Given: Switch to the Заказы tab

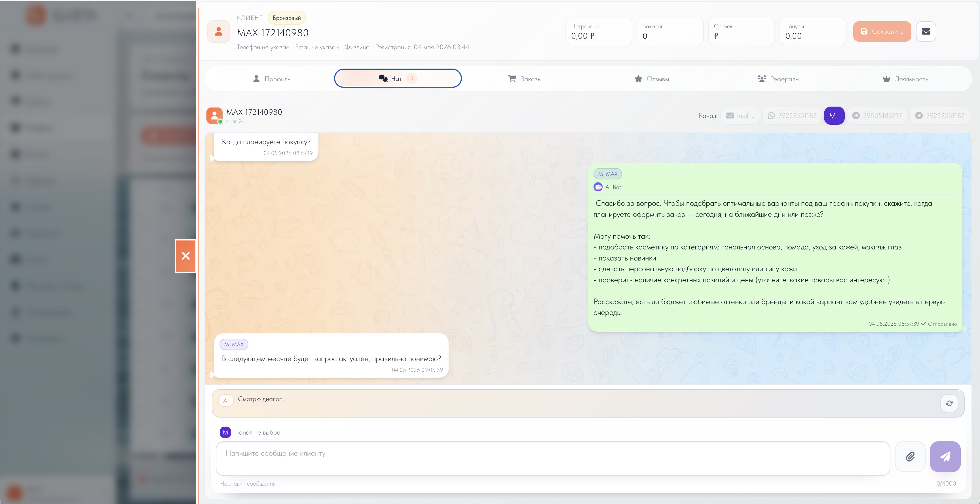Looking at the screenshot, I should tap(525, 79).
